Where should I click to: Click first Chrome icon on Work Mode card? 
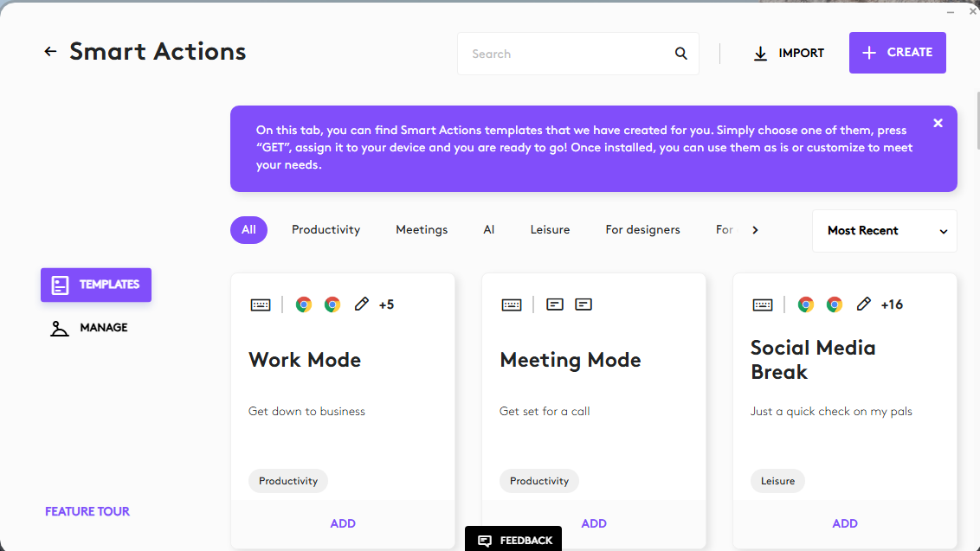point(304,304)
